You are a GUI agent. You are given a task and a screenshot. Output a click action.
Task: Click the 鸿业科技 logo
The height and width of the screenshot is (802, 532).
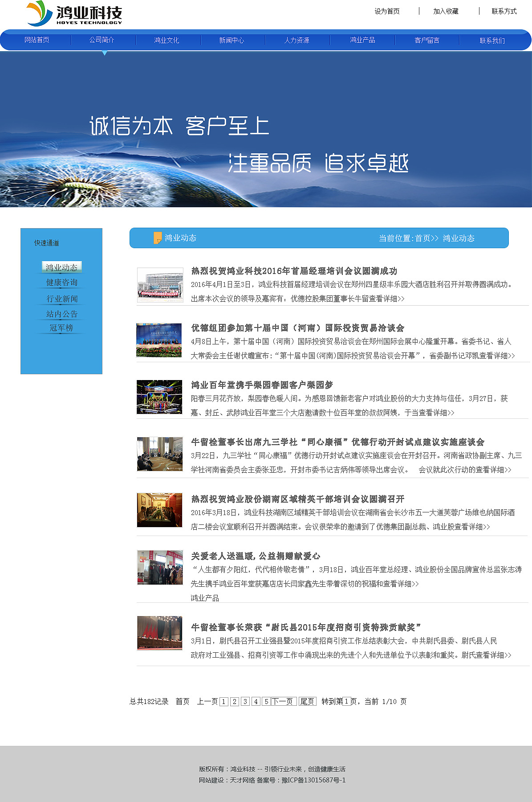click(x=74, y=13)
